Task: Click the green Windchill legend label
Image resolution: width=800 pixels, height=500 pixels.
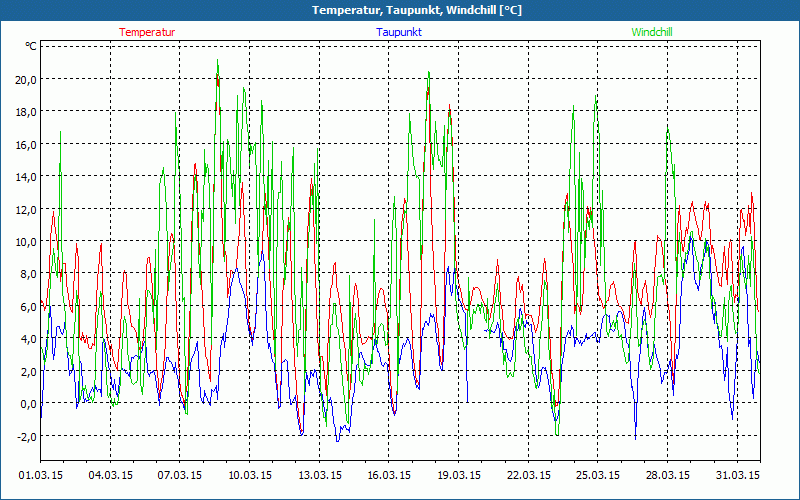Action: [651, 32]
